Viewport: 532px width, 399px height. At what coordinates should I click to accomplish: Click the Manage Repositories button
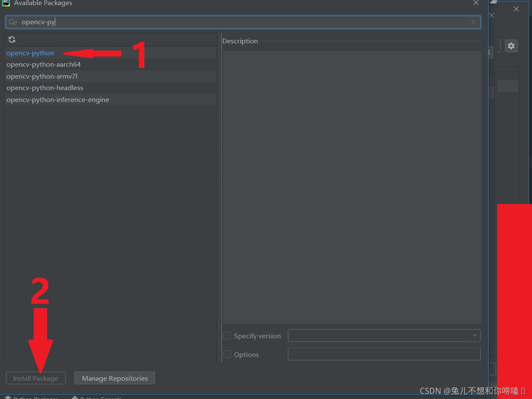(115, 378)
